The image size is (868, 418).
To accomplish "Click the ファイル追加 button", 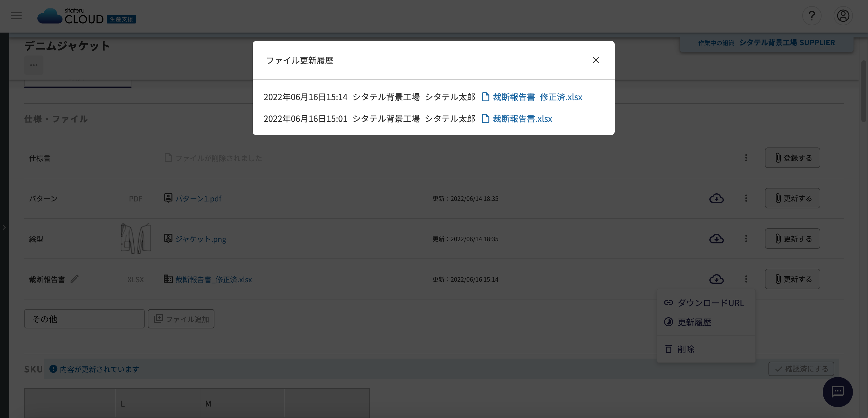I will tap(181, 319).
